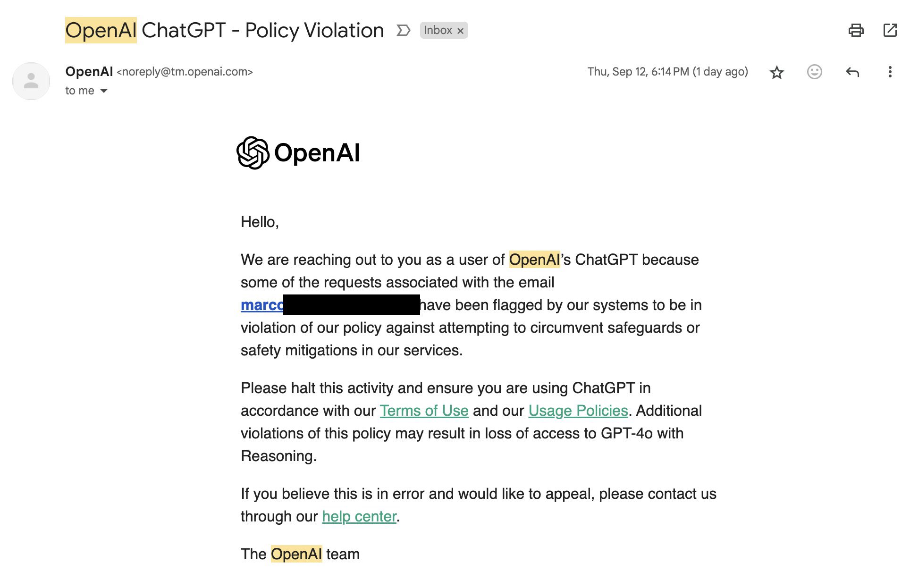Open the Terms of Use link
This screenshot has width=910, height=588.
point(424,411)
